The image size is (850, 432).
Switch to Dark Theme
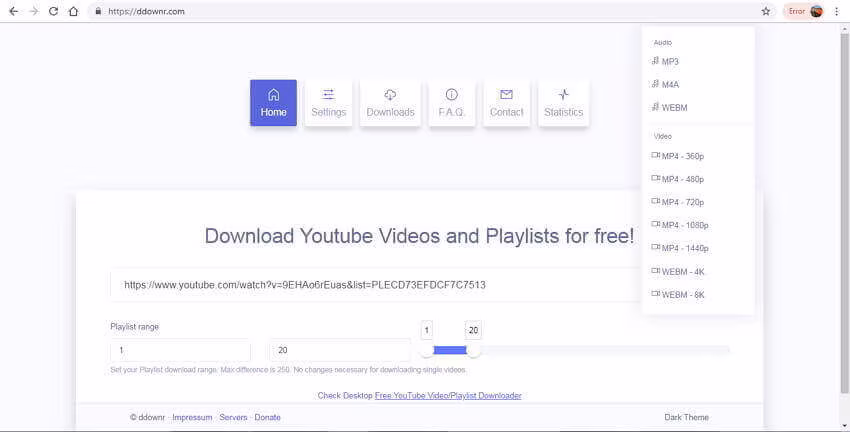[x=686, y=417]
